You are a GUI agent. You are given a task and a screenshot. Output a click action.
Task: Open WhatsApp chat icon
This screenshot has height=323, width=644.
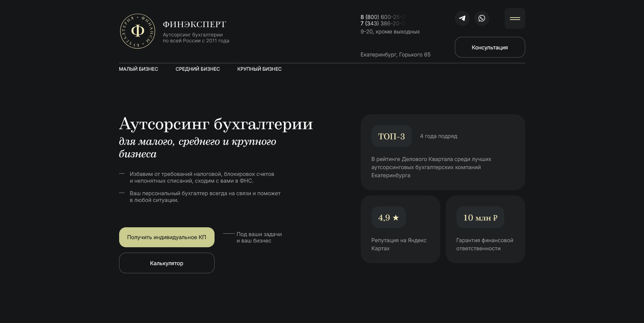(482, 18)
